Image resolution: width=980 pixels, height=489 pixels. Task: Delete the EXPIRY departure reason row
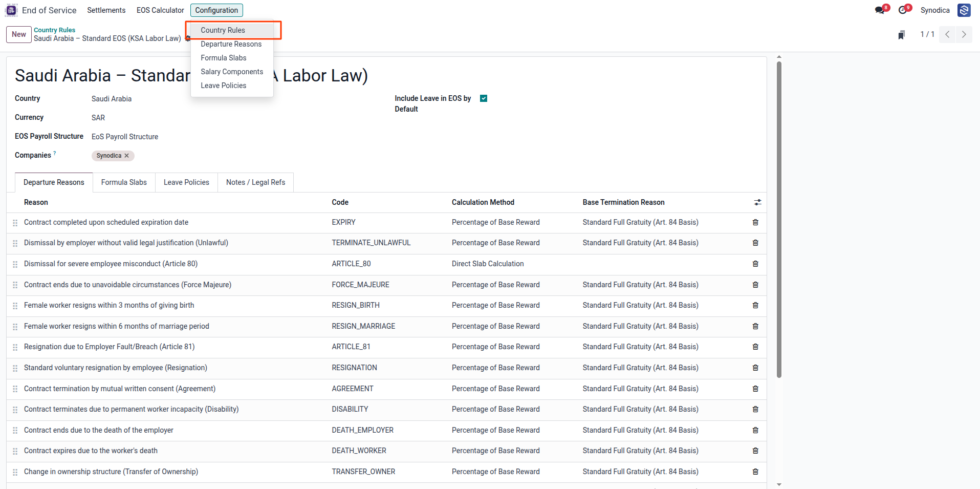[755, 222]
